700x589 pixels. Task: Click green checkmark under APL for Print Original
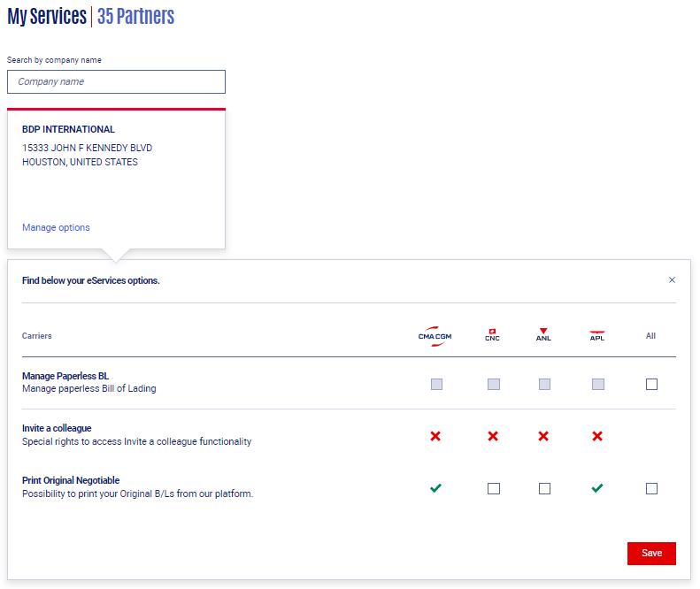click(x=597, y=488)
